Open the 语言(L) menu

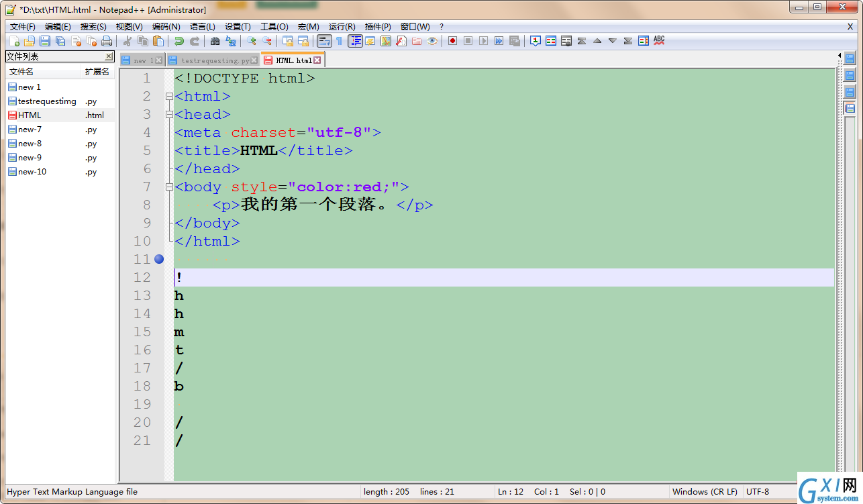click(203, 27)
